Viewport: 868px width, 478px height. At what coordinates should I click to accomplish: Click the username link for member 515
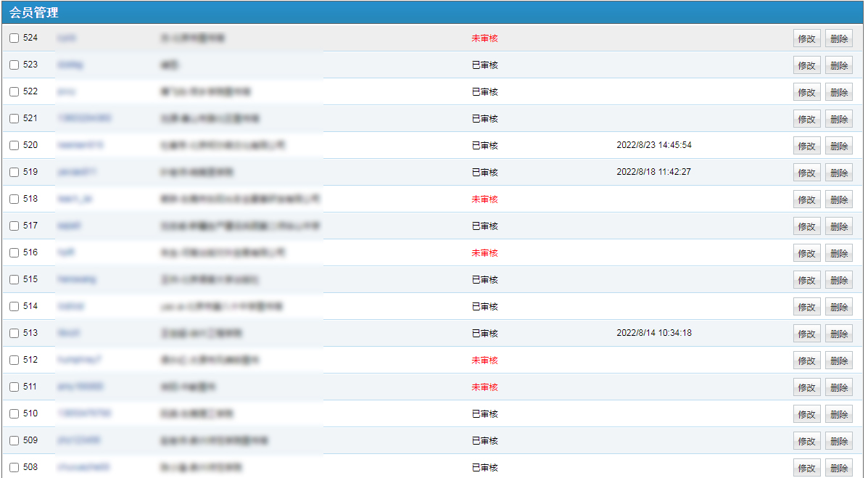point(76,280)
